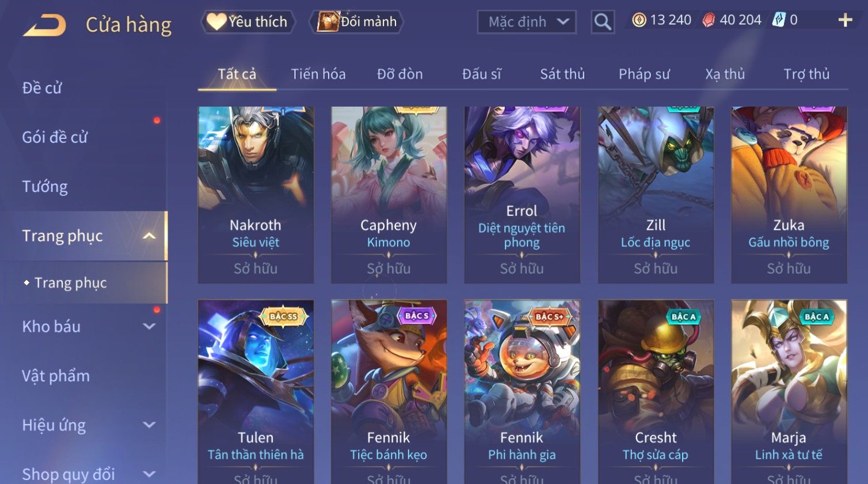Viewport: 868px width, 484px height.
Task: Switch to the Sát thủ tab
Action: (562, 74)
